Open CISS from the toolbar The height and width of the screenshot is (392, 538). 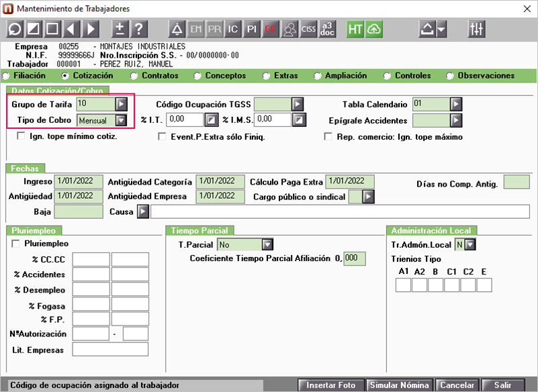click(308, 29)
